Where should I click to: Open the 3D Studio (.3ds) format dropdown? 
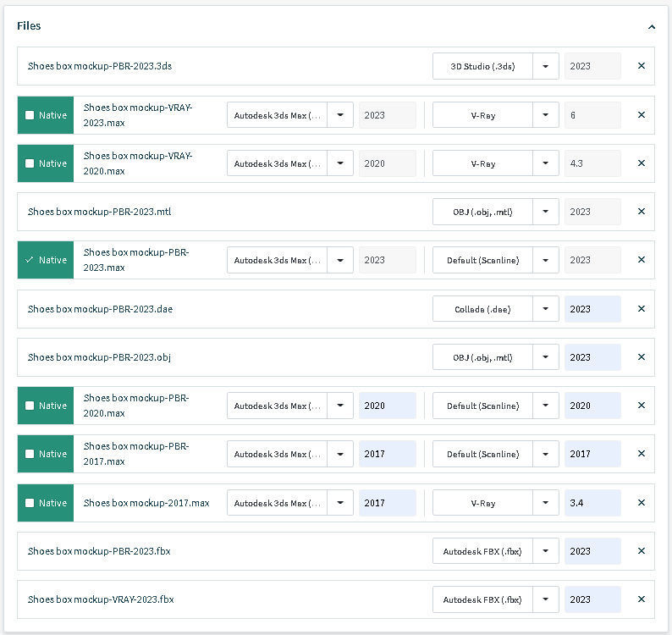point(546,66)
